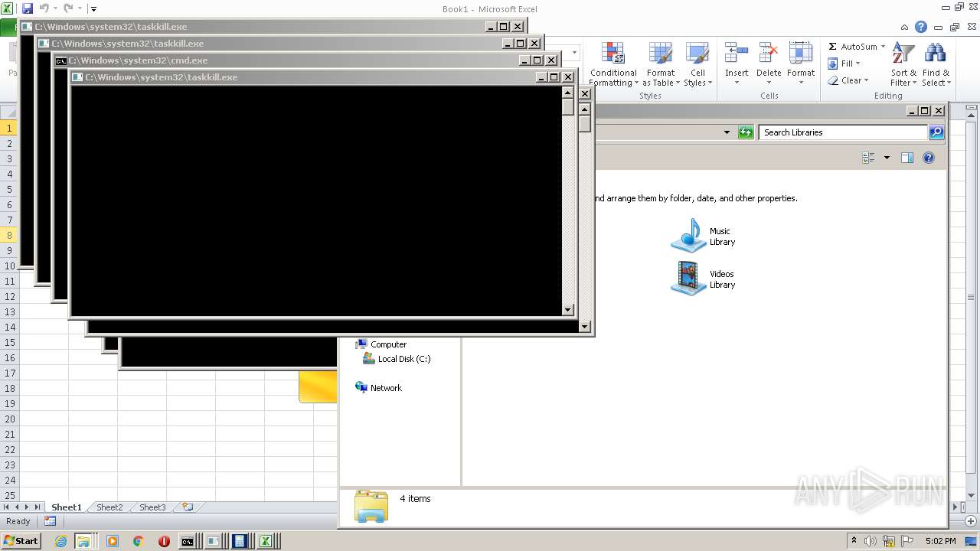Click the Start button

pyautogui.click(x=21, y=540)
